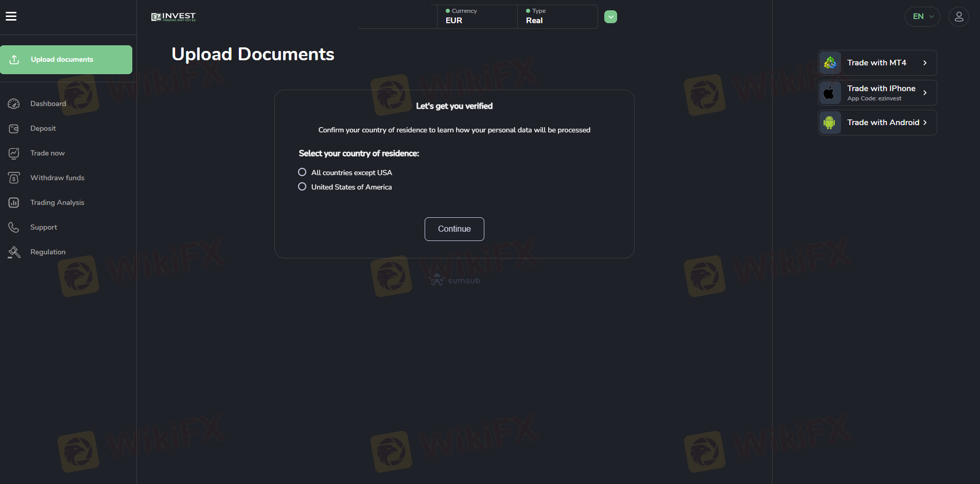Open Trading Analysis menu item
980x484 pixels.
pyautogui.click(x=57, y=202)
